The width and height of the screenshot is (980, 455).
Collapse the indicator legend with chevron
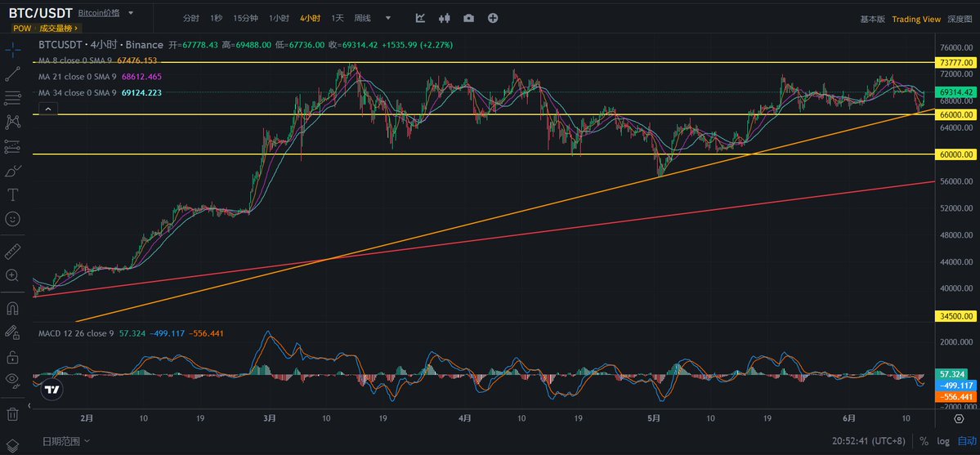pyautogui.click(x=49, y=109)
